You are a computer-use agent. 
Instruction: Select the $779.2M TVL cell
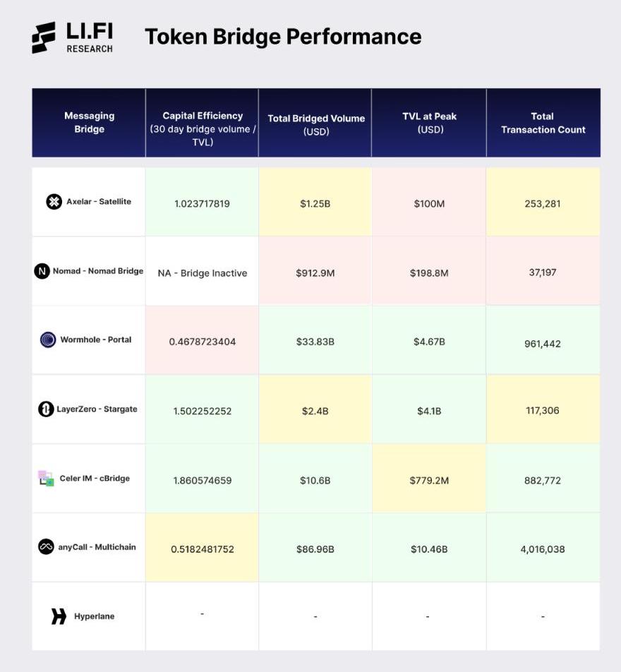(x=429, y=480)
